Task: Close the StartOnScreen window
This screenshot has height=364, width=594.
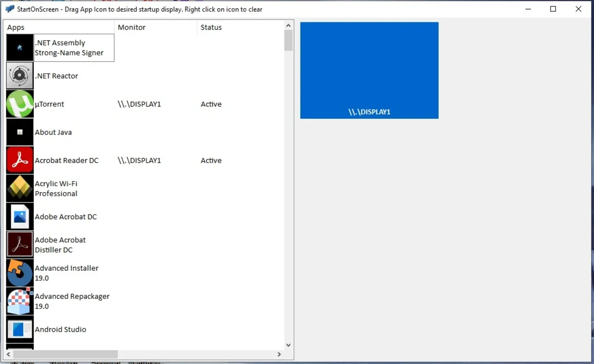Action: (x=579, y=9)
